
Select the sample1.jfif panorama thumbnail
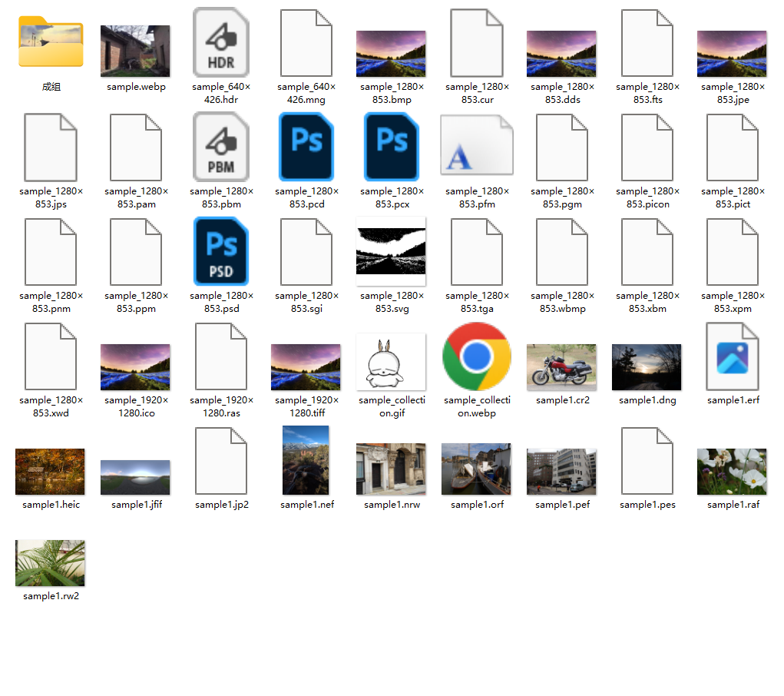click(135, 477)
